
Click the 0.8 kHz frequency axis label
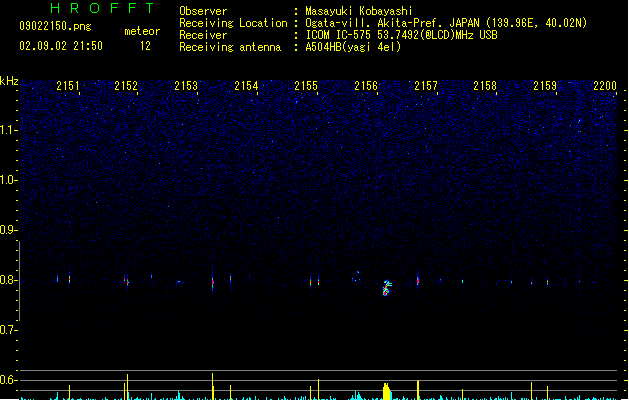click(x=8, y=280)
